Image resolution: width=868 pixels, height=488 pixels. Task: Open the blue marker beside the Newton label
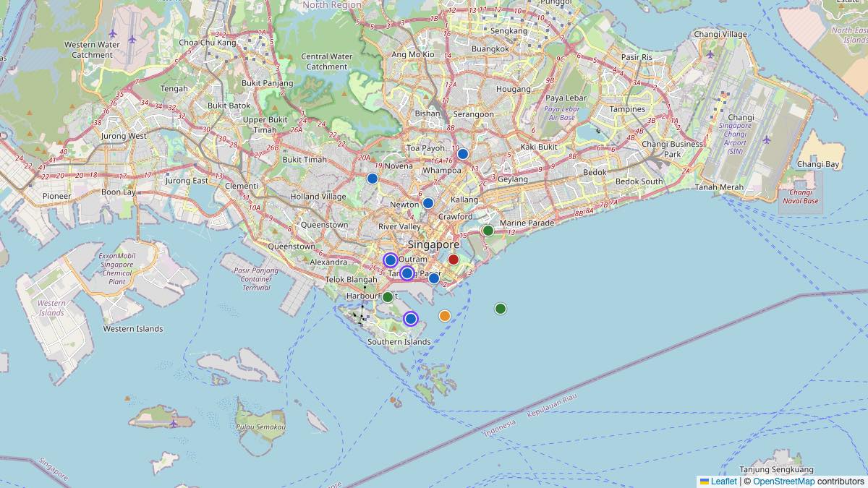click(x=428, y=203)
